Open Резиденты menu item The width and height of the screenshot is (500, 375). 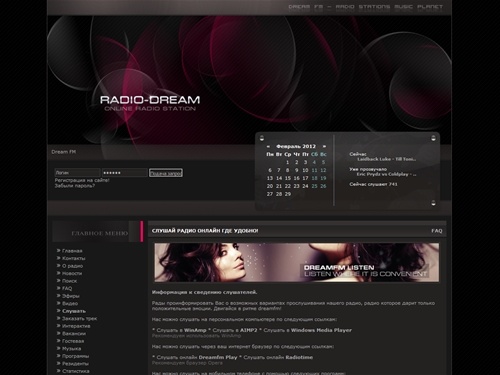coord(75,363)
